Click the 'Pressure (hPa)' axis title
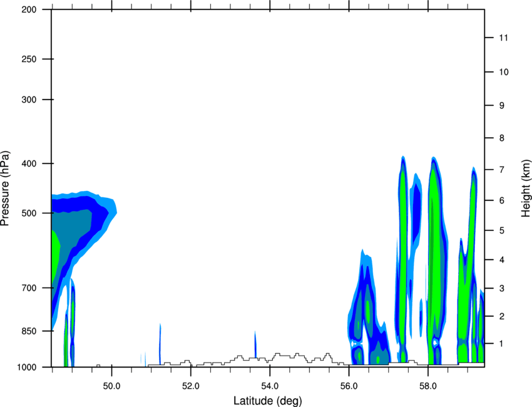The width and height of the screenshot is (532, 407). pyautogui.click(x=5, y=188)
